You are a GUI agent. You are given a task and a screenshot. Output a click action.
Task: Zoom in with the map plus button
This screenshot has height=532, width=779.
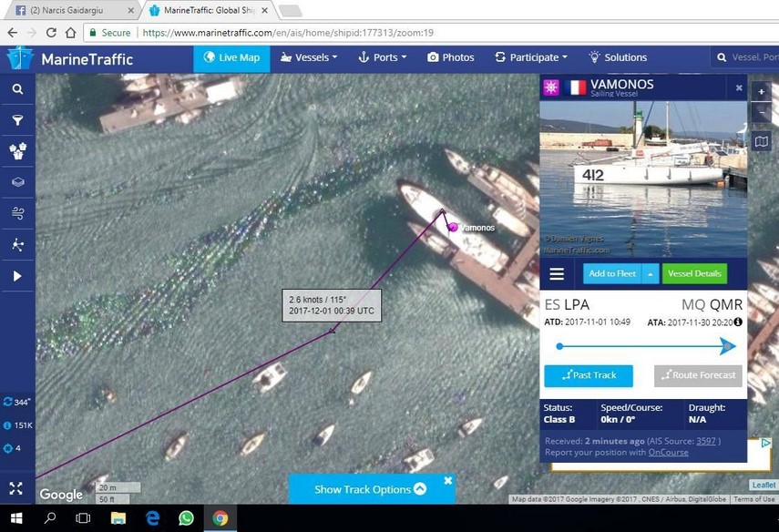pos(762,92)
